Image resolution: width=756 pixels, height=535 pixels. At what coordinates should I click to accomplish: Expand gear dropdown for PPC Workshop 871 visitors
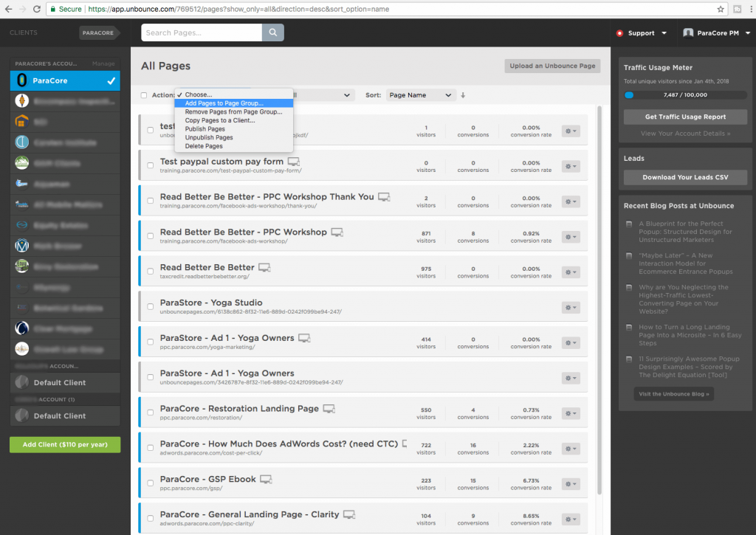point(571,237)
